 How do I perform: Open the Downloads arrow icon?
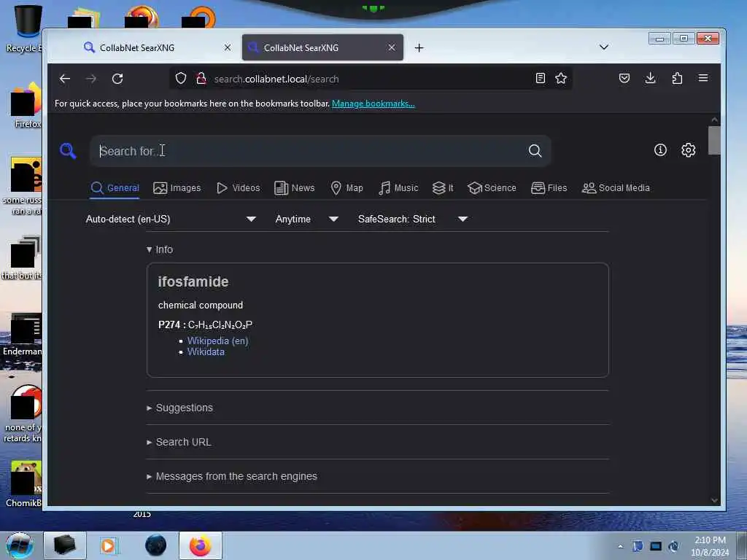(x=650, y=78)
